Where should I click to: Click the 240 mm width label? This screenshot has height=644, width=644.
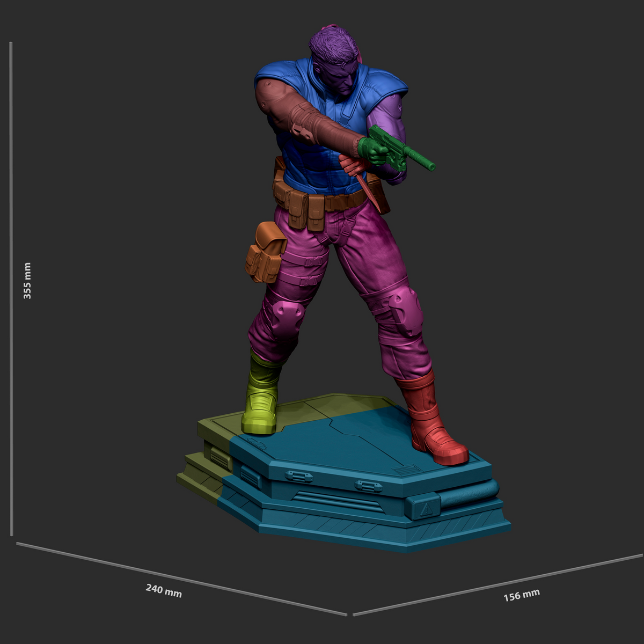164,590
